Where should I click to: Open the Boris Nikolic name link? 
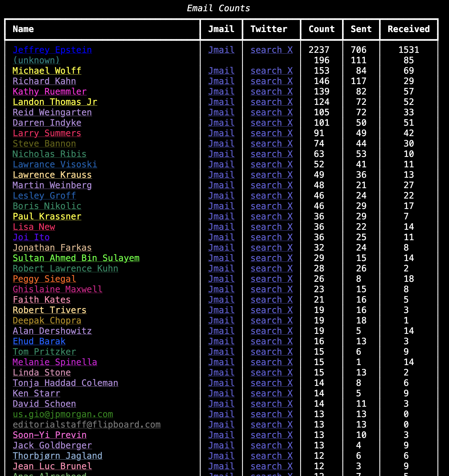click(x=47, y=206)
